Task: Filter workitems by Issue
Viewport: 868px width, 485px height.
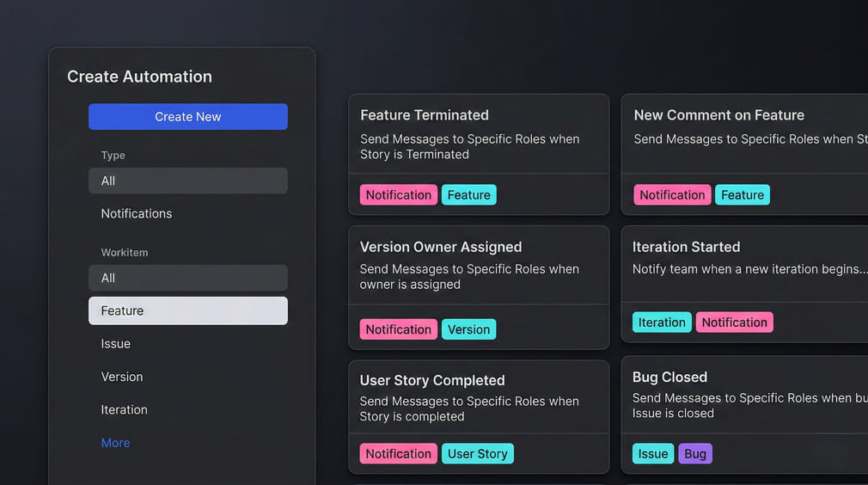Action: click(x=116, y=344)
